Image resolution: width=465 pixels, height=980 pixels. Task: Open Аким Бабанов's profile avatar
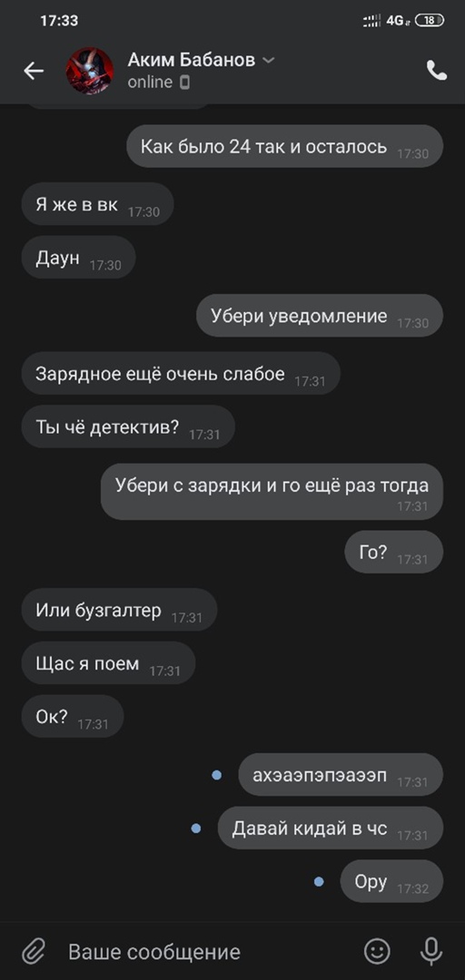click(90, 71)
